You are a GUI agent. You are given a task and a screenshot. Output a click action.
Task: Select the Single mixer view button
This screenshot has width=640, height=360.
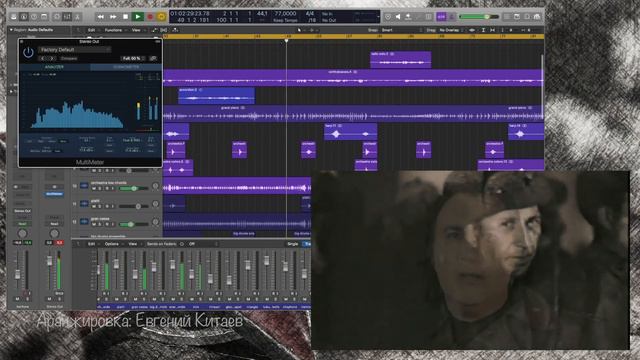click(x=293, y=244)
